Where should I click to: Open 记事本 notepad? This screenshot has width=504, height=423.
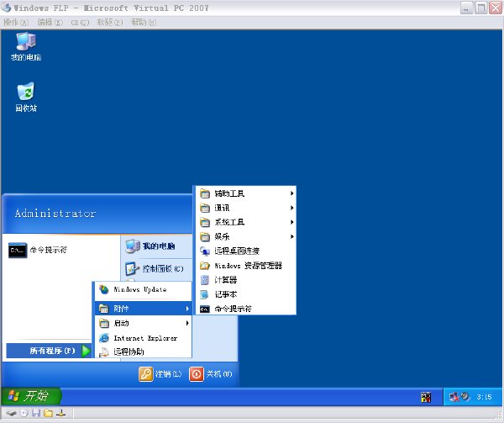pyautogui.click(x=246, y=294)
